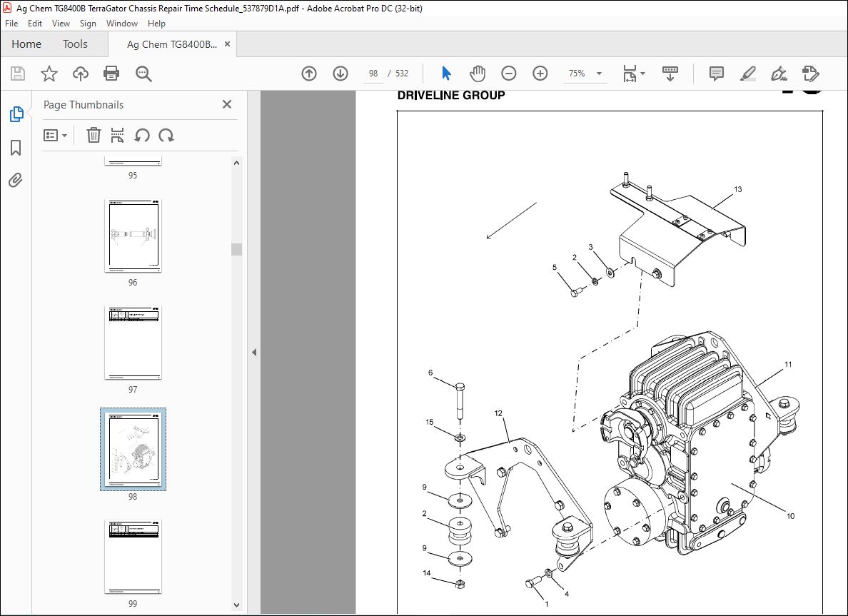The image size is (848, 616).
Task: Click part callout number 13
Action: pyautogui.click(x=738, y=189)
